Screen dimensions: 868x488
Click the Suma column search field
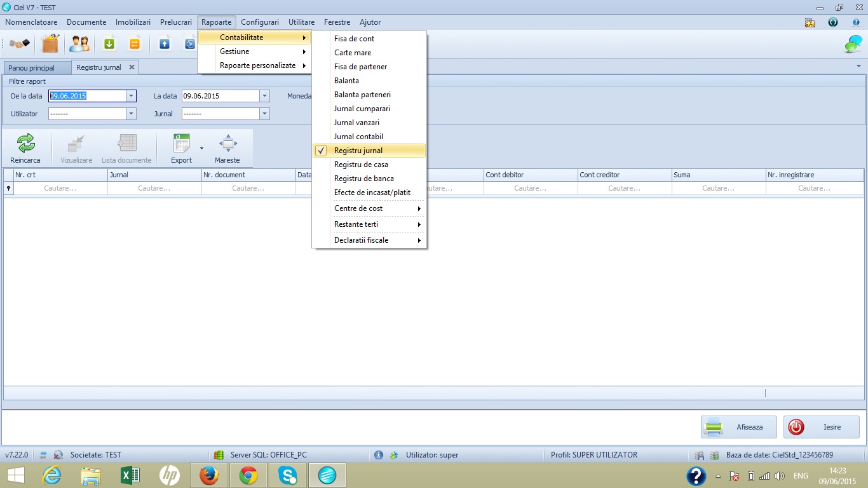pyautogui.click(x=719, y=188)
